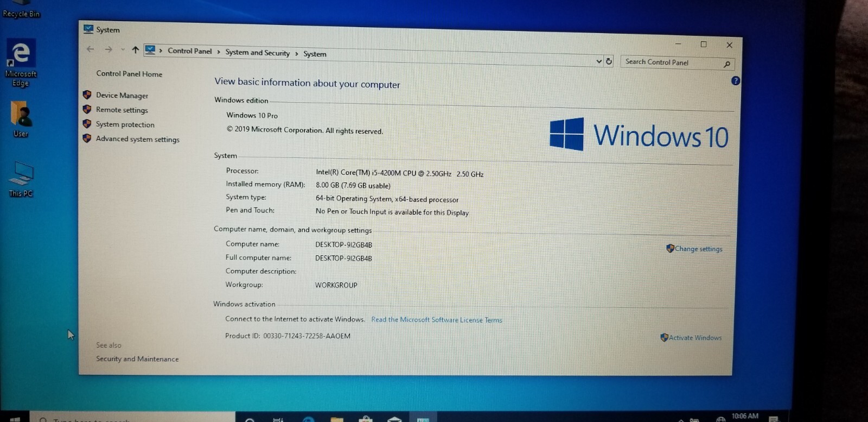Open the This PC desktop icon
The image size is (868, 422).
click(x=21, y=179)
